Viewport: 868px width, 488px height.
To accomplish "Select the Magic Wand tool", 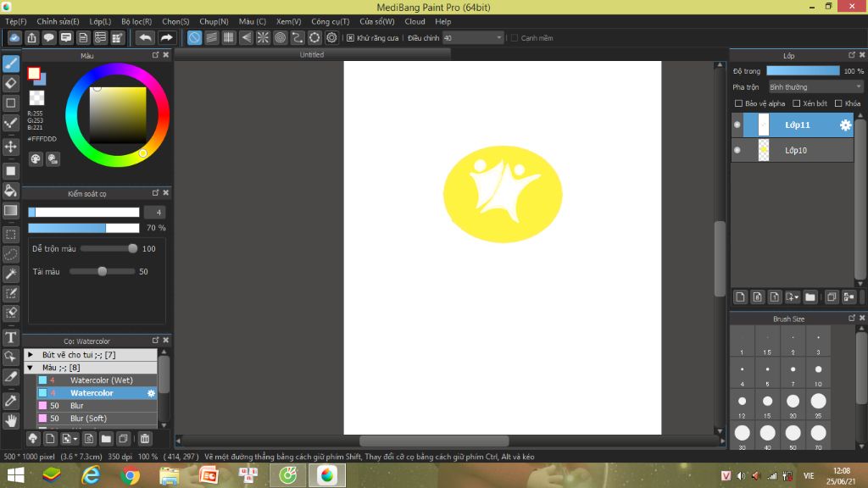I will click(11, 274).
